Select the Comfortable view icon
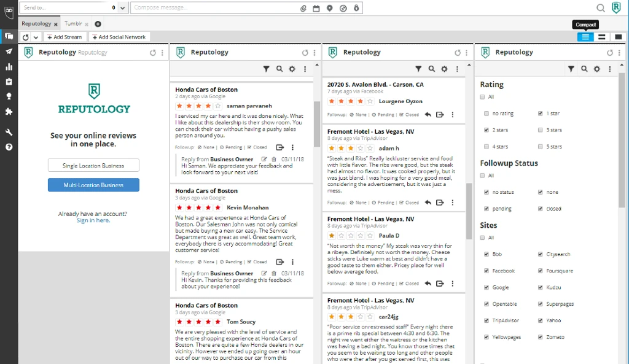The image size is (629, 364). pos(618,37)
